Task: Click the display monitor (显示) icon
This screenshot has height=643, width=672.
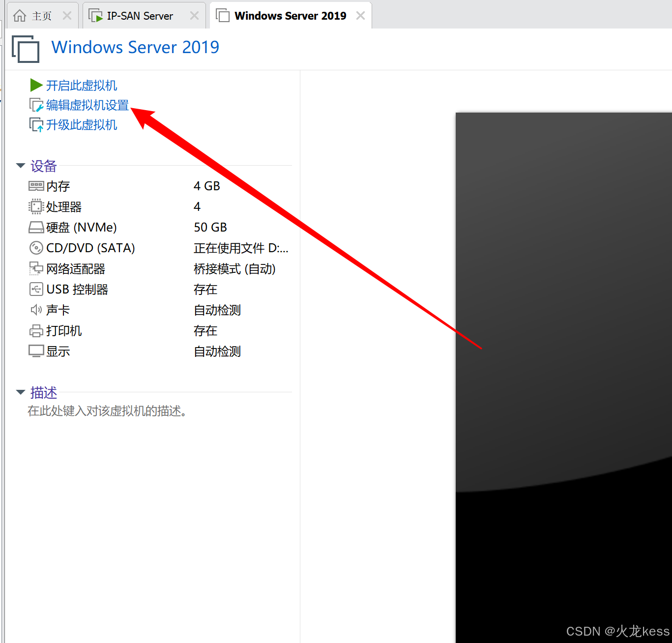Action: coord(36,351)
